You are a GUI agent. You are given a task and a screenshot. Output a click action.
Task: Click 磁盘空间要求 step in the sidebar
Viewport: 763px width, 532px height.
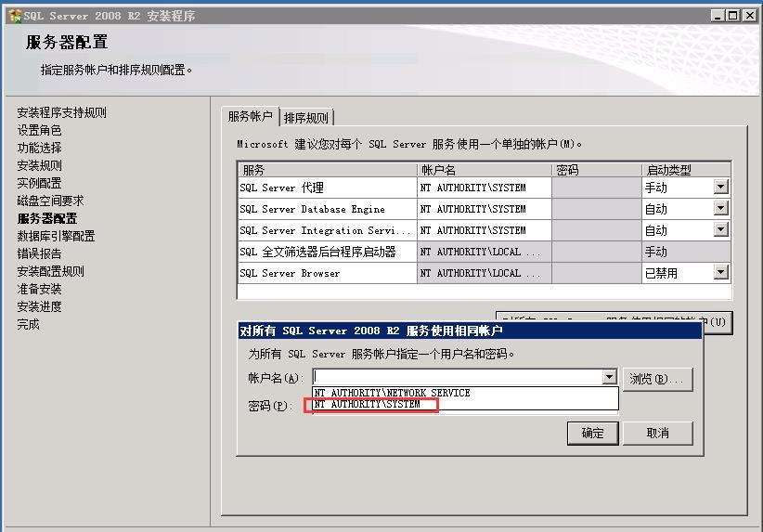[51, 201]
